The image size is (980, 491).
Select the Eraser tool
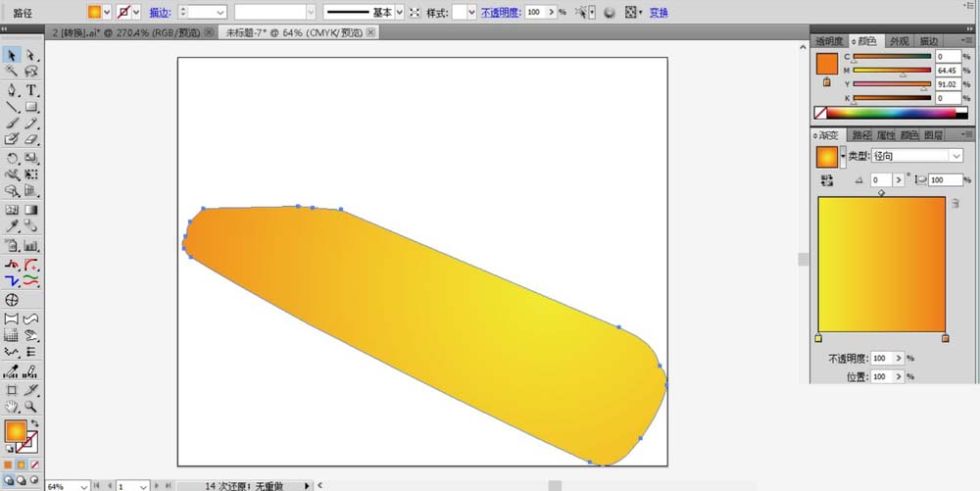(x=30, y=140)
